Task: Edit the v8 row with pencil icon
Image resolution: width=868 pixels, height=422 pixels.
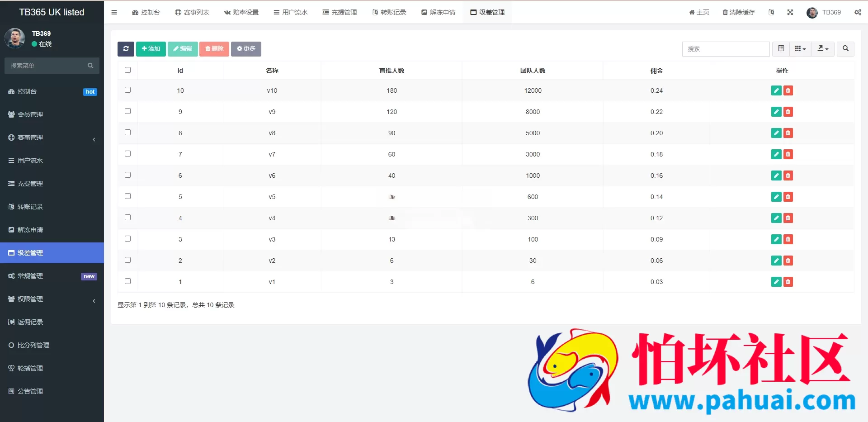Action: coord(776,133)
